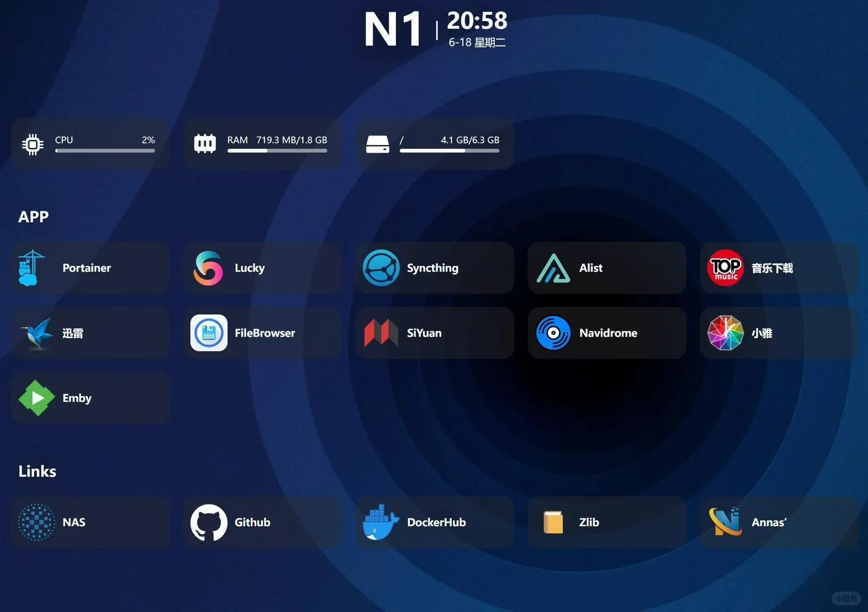Click the CPU usage progress bar
This screenshot has height=612, width=868.
(x=105, y=151)
